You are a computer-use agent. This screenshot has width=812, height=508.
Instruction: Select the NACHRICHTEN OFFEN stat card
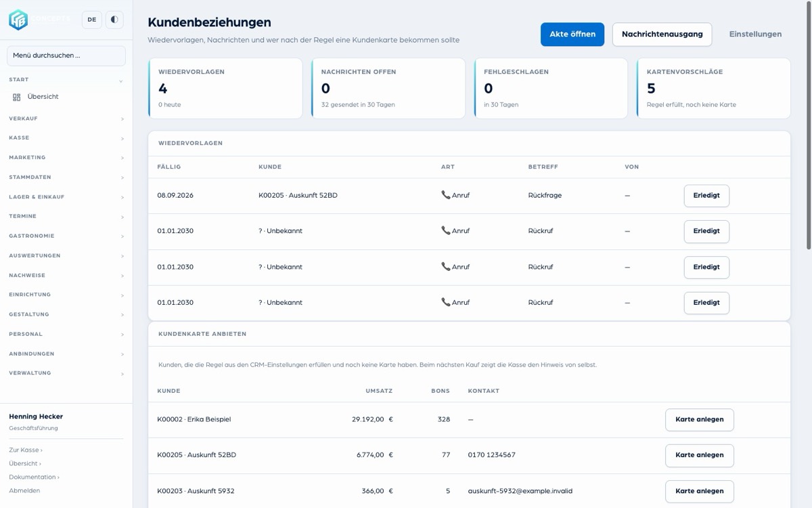[388, 88]
